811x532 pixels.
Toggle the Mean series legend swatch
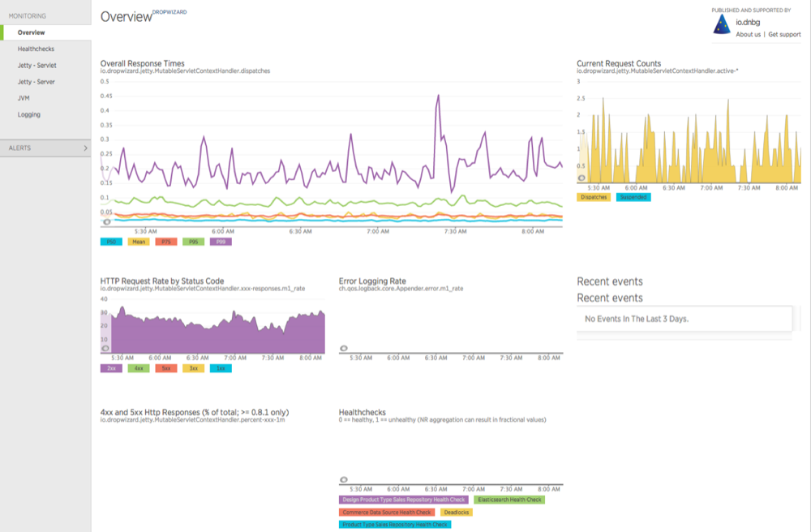coord(139,242)
